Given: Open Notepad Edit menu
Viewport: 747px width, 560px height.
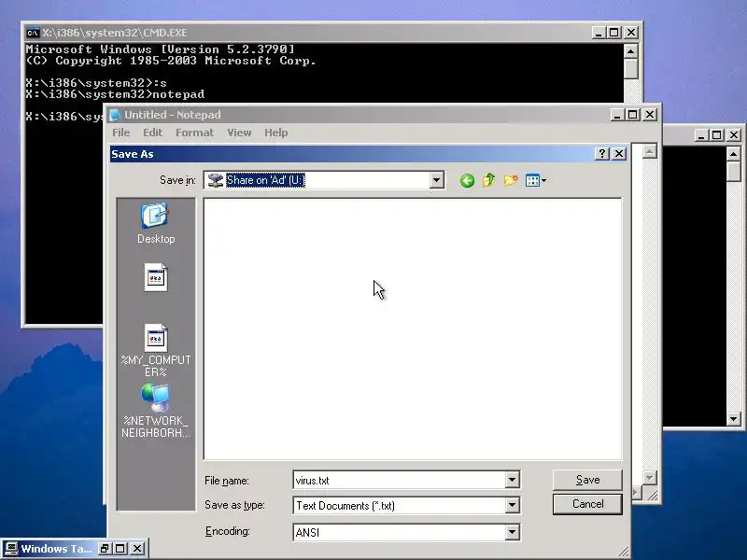Looking at the screenshot, I should (x=153, y=133).
